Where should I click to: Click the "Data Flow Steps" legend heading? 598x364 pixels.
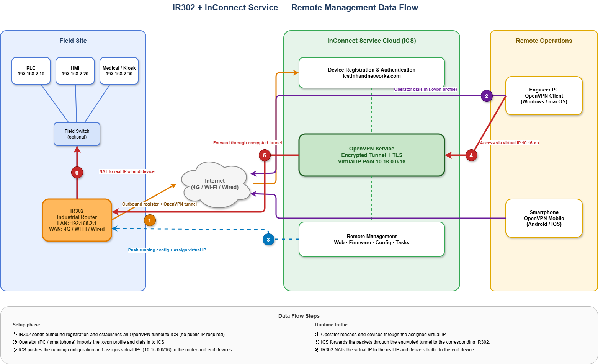click(299, 316)
